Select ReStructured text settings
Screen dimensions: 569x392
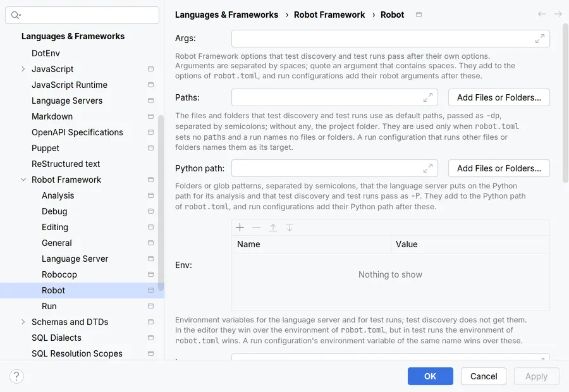(66, 164)
